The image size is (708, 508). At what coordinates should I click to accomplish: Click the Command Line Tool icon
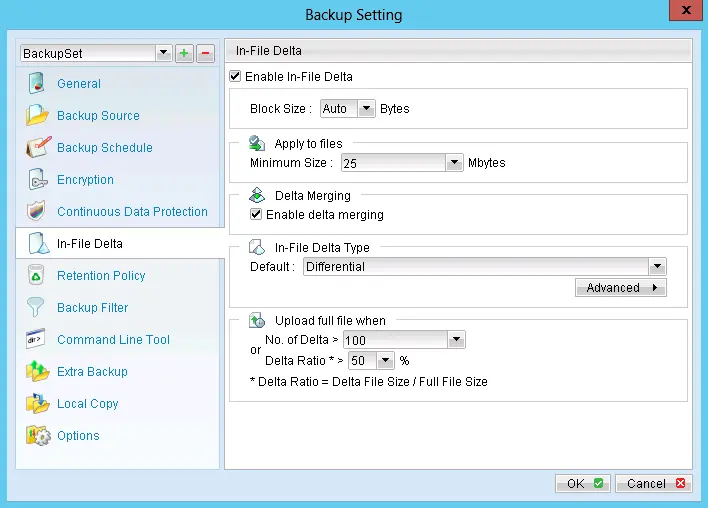point(36,339)
